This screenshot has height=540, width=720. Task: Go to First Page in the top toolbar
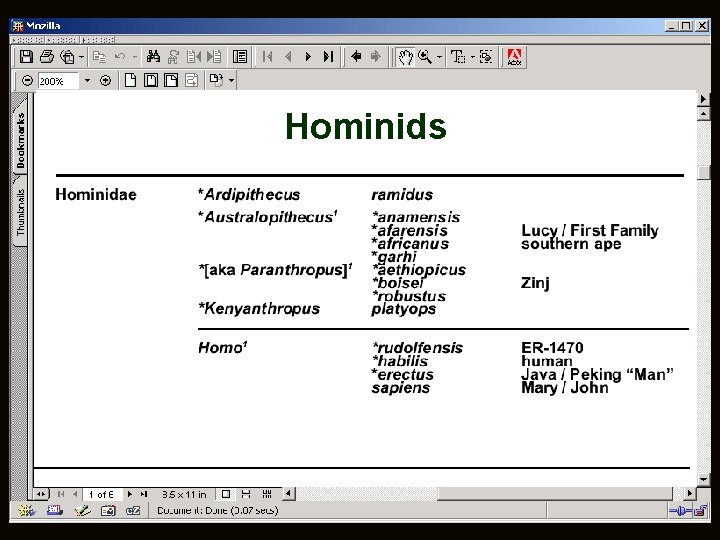click(x=267, y=56)
